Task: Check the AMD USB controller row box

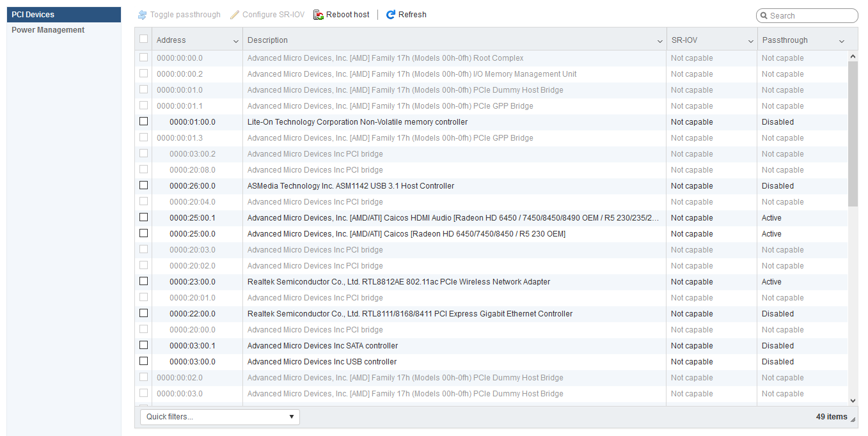Action: coord(143,361)
